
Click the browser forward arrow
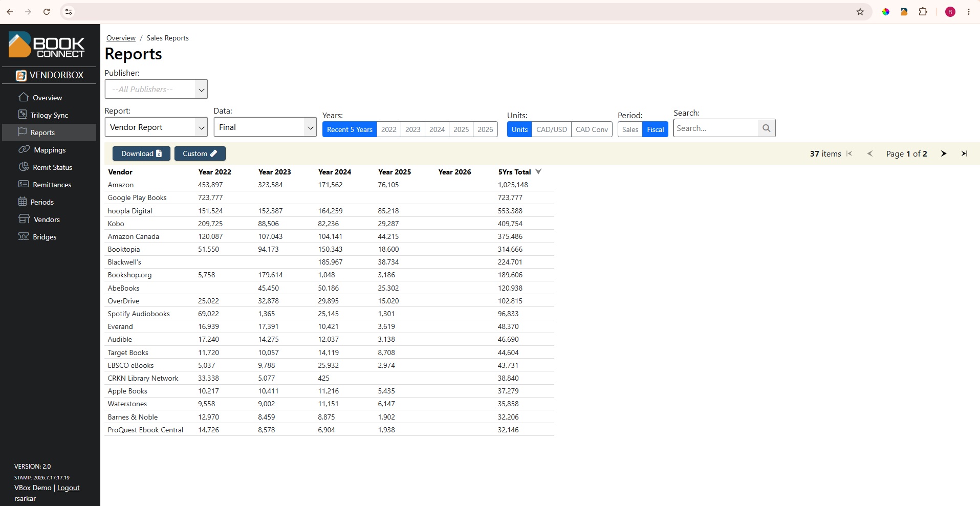28,12
